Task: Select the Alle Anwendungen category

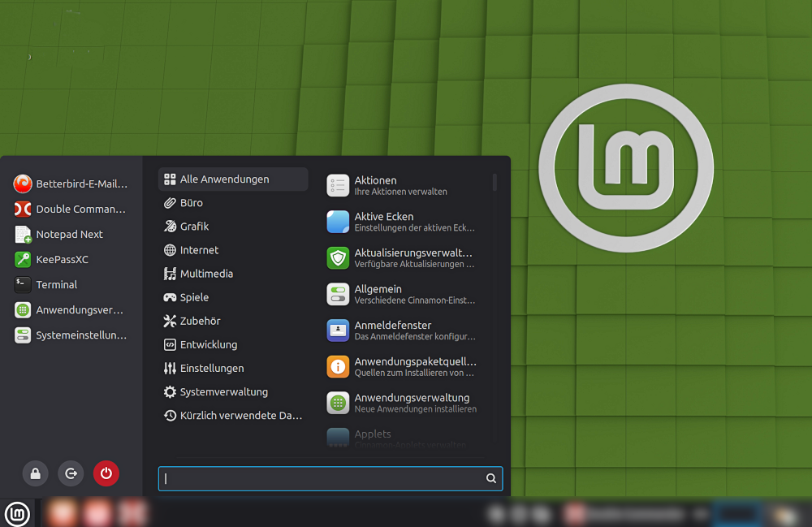Action: [x=233, y=179]
